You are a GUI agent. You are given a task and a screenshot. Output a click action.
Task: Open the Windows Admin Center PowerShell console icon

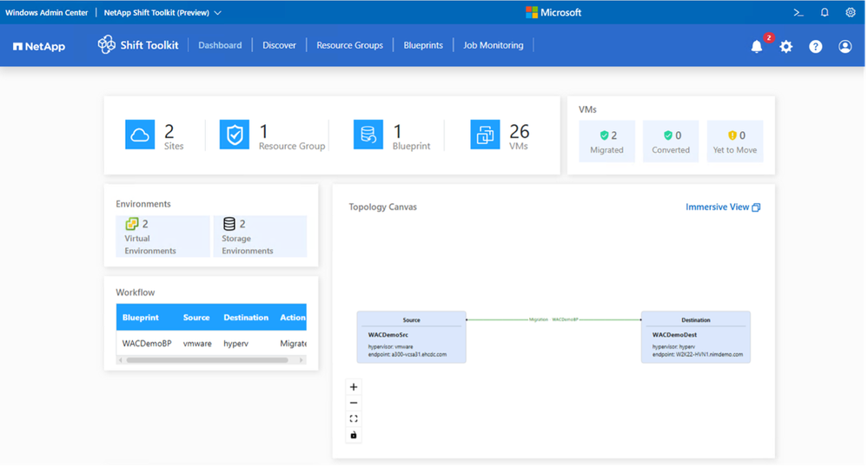pyautogui.click(x=798, y=13)
